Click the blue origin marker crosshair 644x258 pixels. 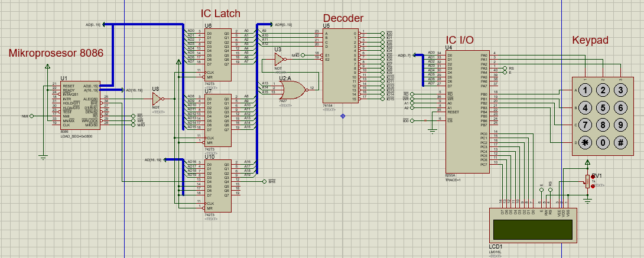343,116
